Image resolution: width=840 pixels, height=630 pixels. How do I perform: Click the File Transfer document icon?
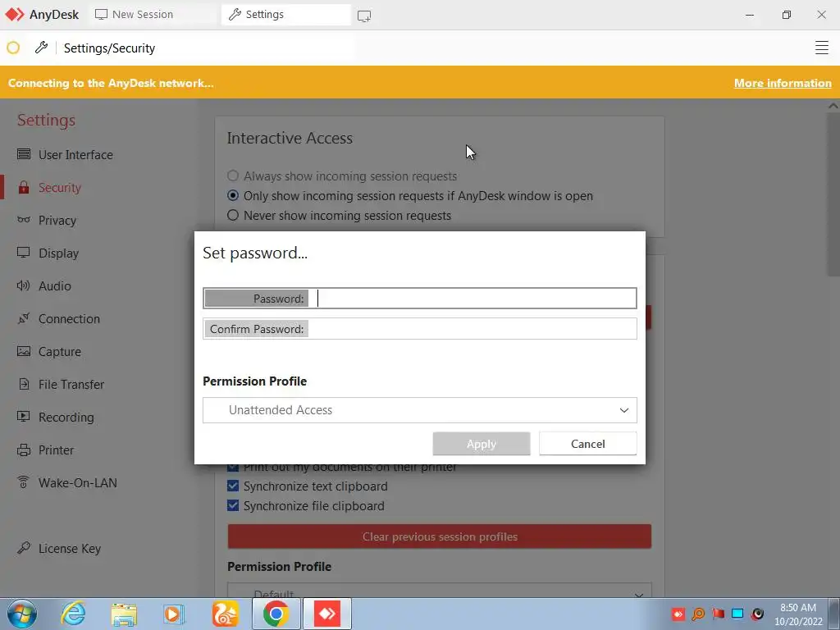(x=24, y=384)
